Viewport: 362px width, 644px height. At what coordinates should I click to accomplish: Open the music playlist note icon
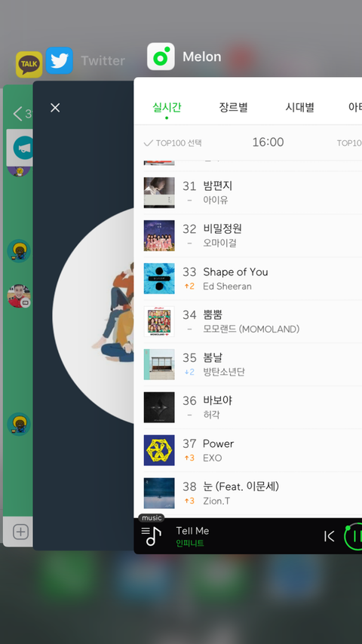coord(151,536)
